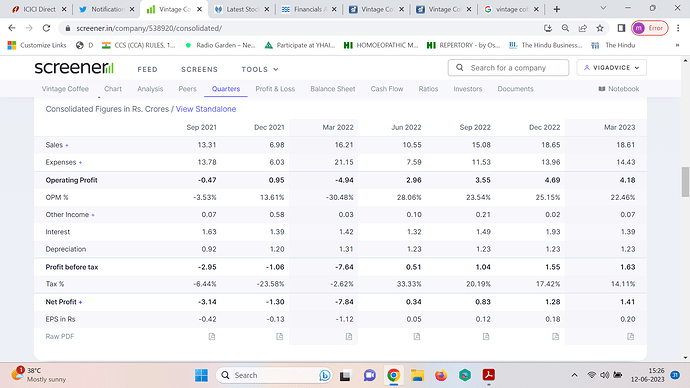Viewport: 690px width, 388px height.
Task: Open the Screens page
Action: 199,70
